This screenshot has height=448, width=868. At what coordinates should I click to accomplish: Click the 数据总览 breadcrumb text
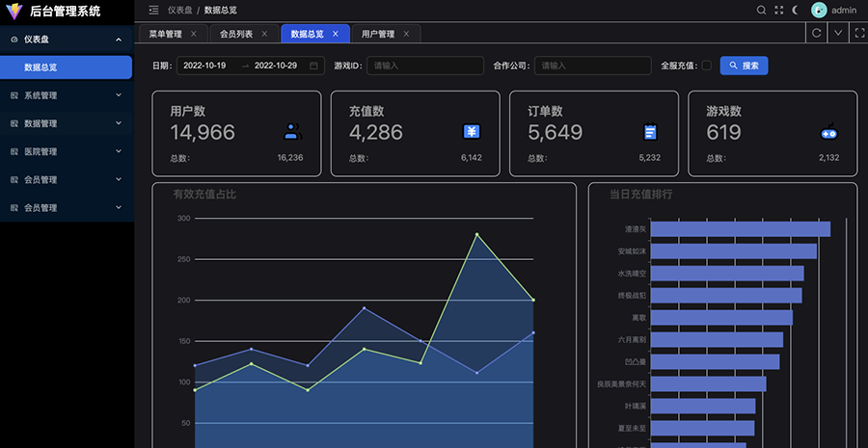(x=220, y=10)
